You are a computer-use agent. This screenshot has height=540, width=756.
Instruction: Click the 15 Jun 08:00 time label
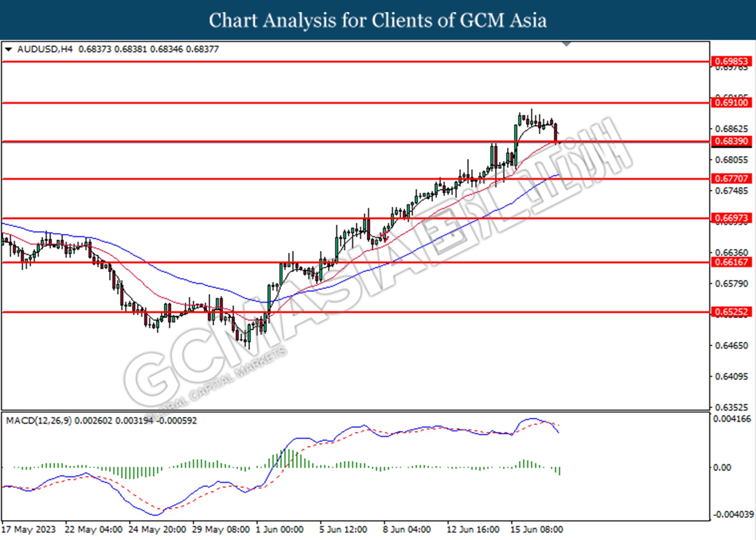click(x=537, y=529)
